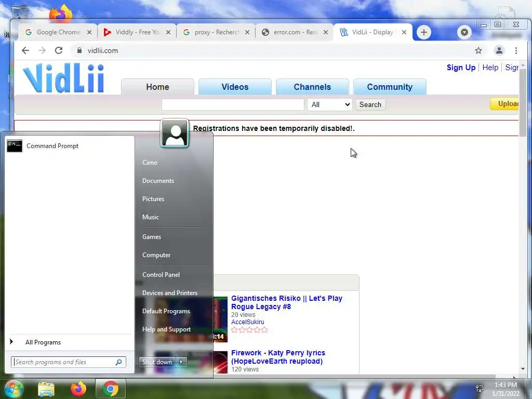The width and height of the screenshot is (532, 399).
Task: Open Gigantisches Risiko Rogue Legacy video link
Action: pos(286,302)
